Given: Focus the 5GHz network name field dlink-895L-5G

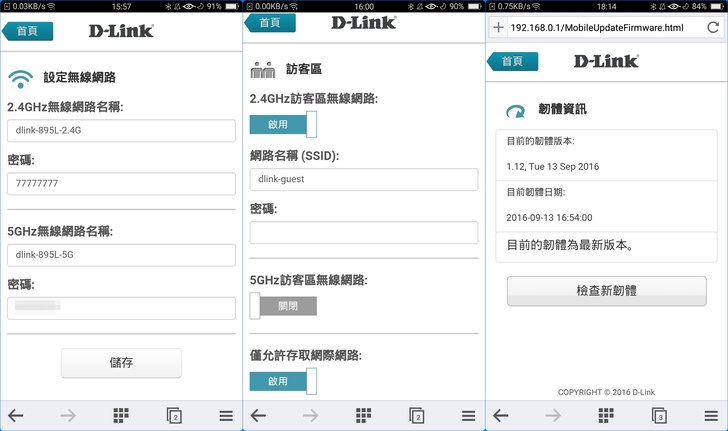Looking at the screenshot, I should (121, 255).
